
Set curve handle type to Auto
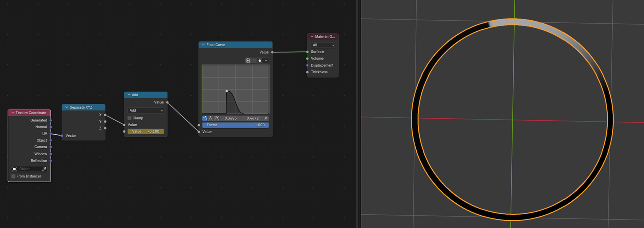click(x=205, y=118)
